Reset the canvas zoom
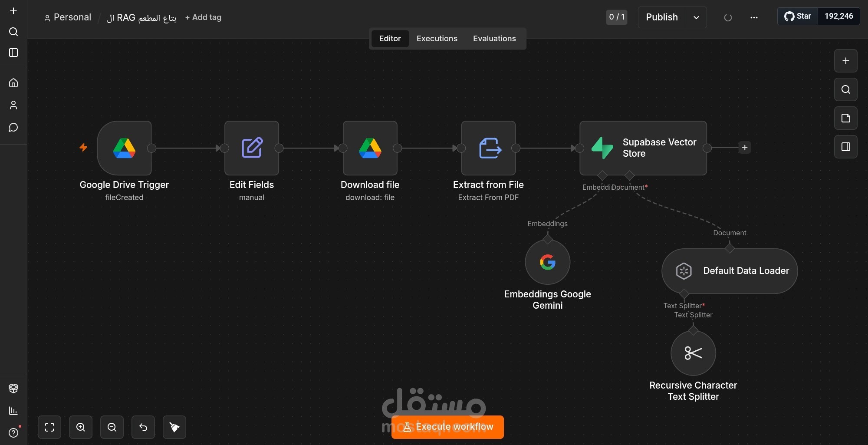The width and height of the screenshot is (868, 445). [143, 427]
